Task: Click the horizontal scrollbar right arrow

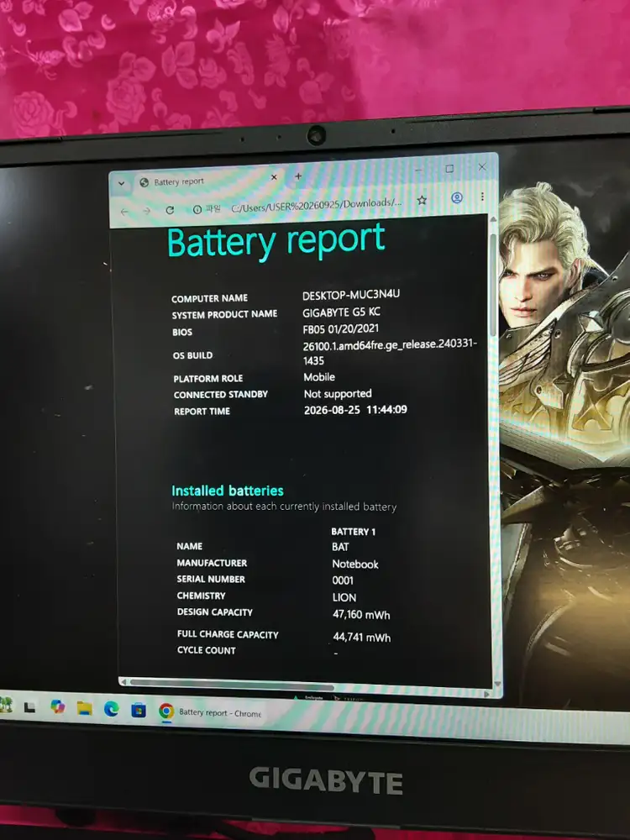Action: coord(486,694)
